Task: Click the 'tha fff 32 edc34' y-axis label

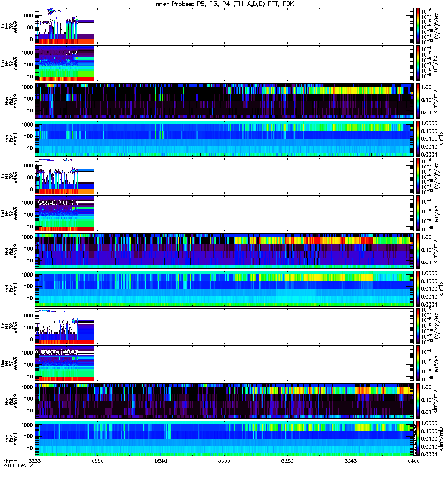Action: tap(9, 26)
